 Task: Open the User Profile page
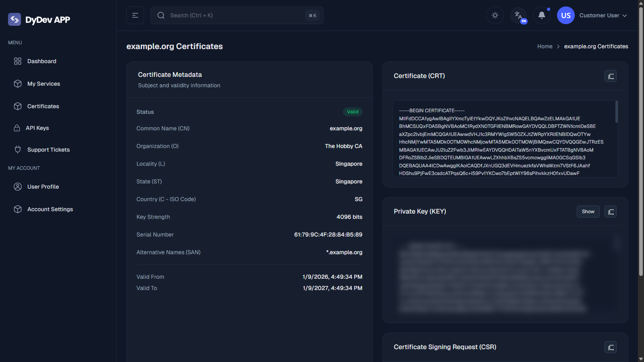[x=43, y=187]
